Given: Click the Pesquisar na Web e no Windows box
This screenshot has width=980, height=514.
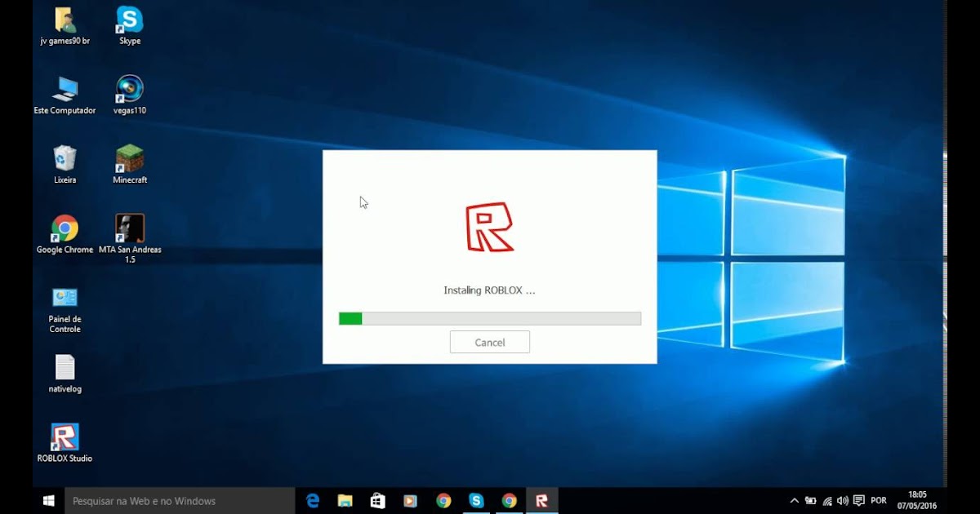Looking at the screenshot, I should (x=180, y=501).
